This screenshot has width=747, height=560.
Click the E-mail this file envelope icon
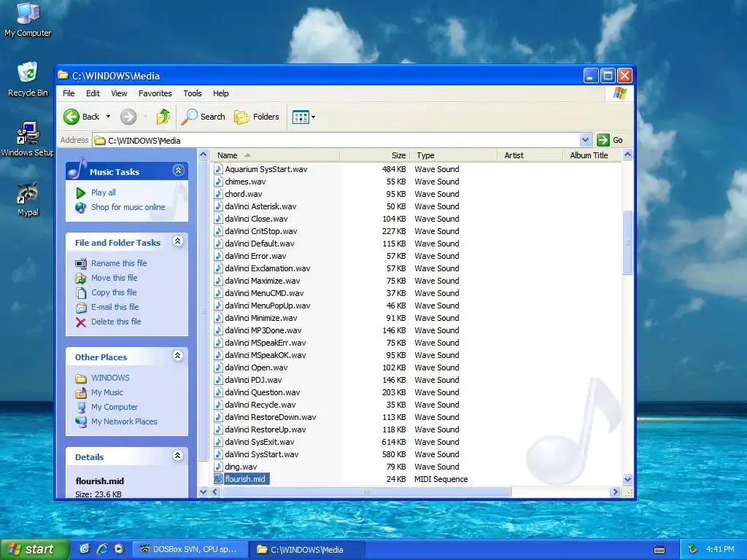(x=81, y=308)
